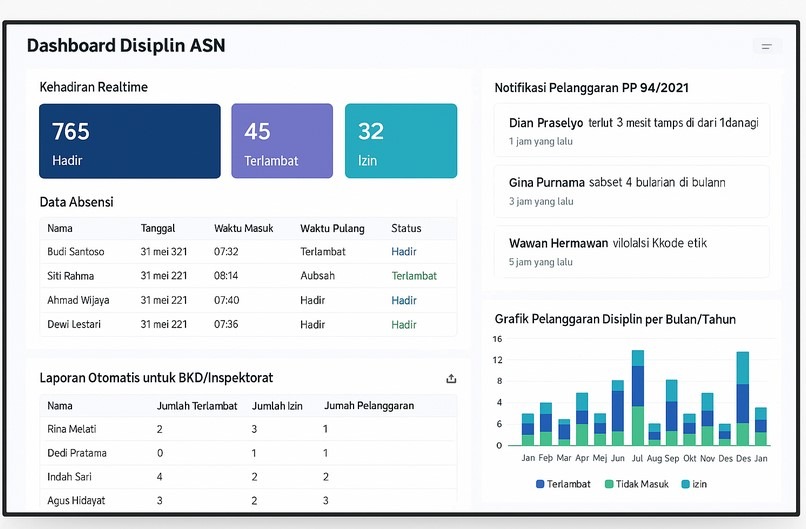
Task: Click the Laporan Otomatis untuk BKD/Inspektorat heading
Action: pyautogui.click(x=156, y=378)
